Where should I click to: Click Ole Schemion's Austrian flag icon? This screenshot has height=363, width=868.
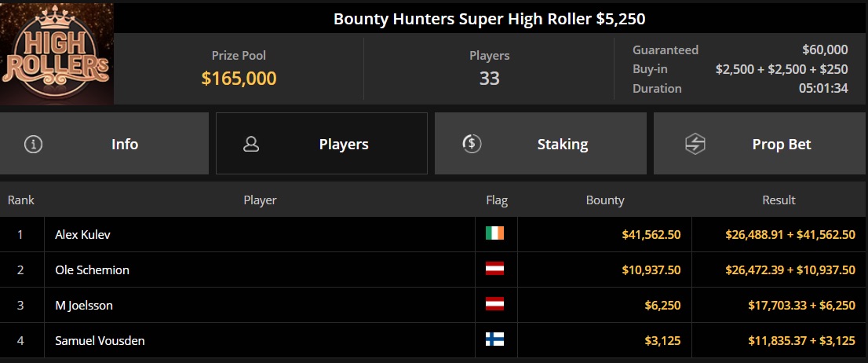[x=494, y=269]
